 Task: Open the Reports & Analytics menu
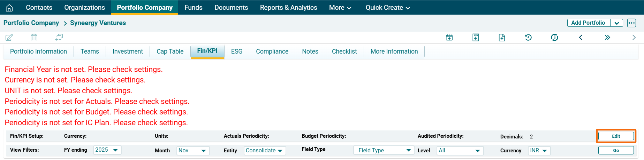click(288, 8)
